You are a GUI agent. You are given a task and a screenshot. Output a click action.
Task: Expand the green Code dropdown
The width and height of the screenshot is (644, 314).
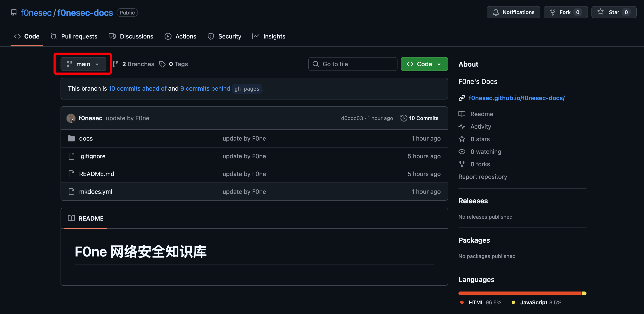(424, 64)
